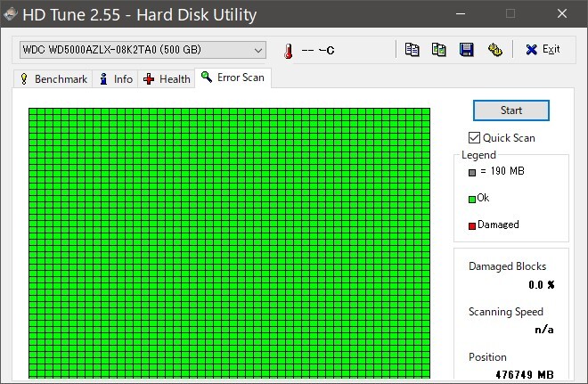588x384 pixels.
Task: Minimize the HD Tune window
Action: point(458,14)
